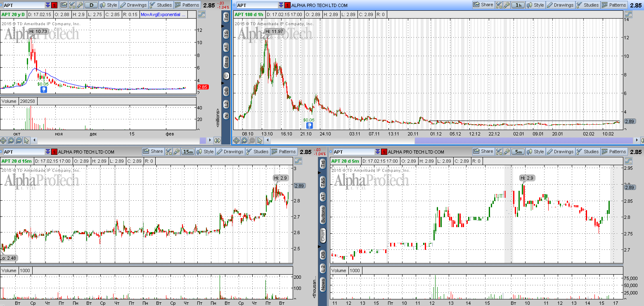The height and width of the screenshot is (306, 644).
Task: Select the crosshair pan tool under daily chart
Action: pos(3,140)
